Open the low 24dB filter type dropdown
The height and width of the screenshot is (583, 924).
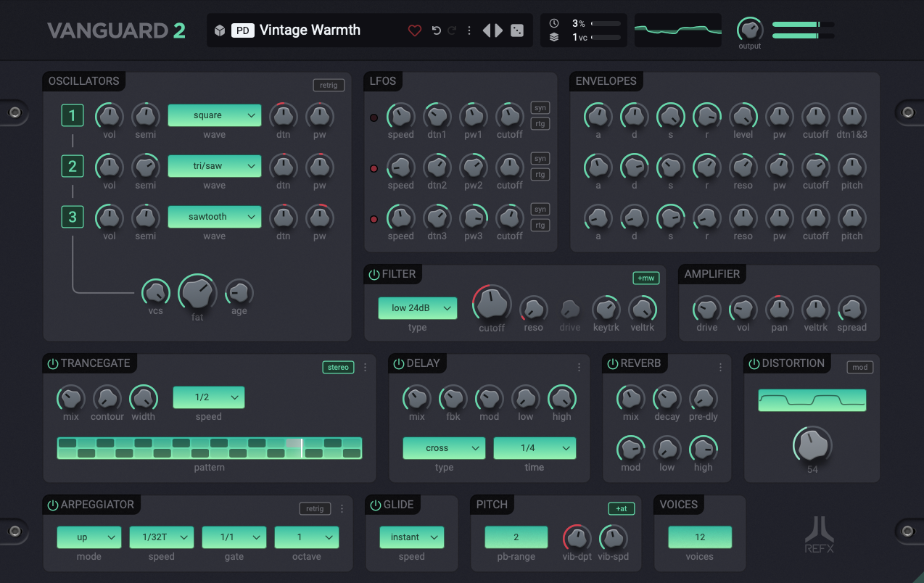(418, 308)
